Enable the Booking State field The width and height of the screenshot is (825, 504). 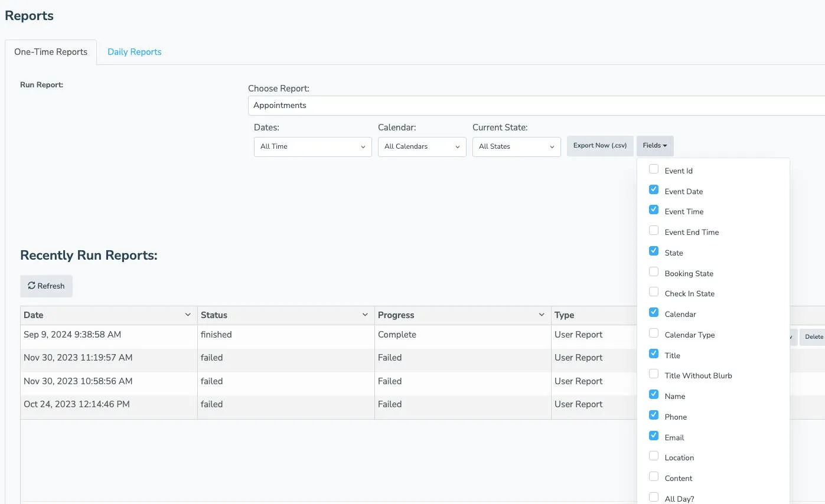tap(653, 271)
